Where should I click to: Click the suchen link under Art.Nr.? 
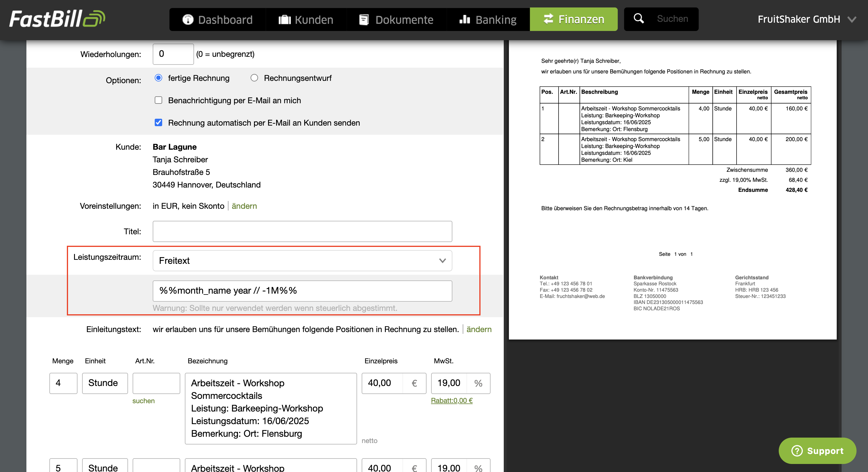(x=144, y=401)
